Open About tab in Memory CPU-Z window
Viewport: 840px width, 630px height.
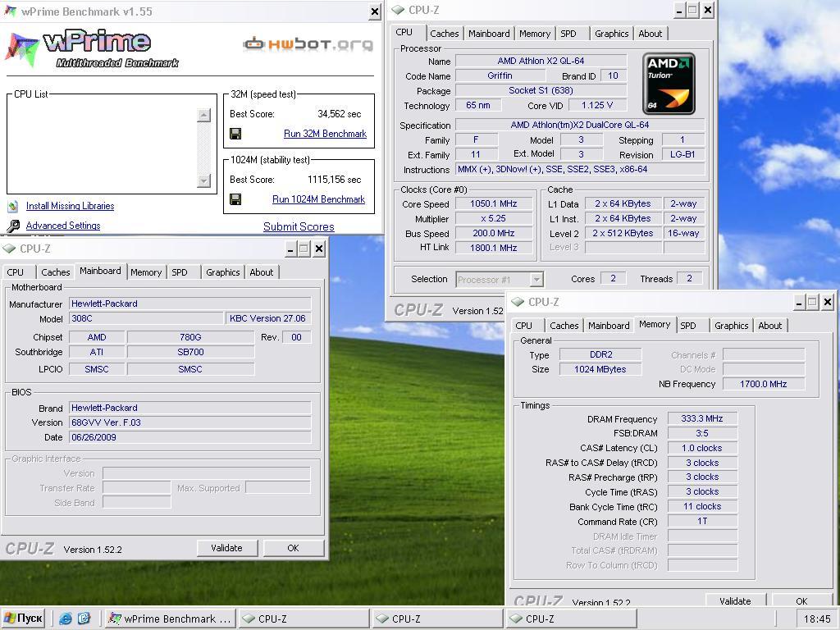769,325
